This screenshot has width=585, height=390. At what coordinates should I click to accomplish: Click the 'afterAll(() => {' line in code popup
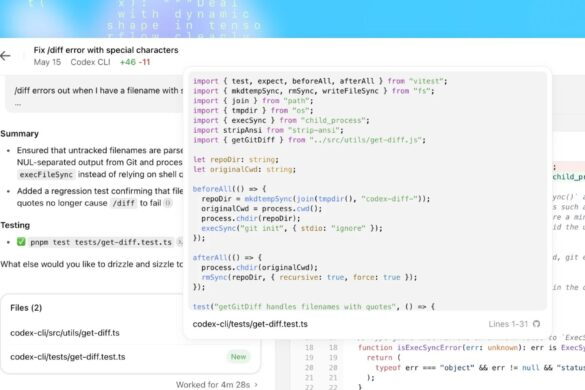click(x=227, y=258)
